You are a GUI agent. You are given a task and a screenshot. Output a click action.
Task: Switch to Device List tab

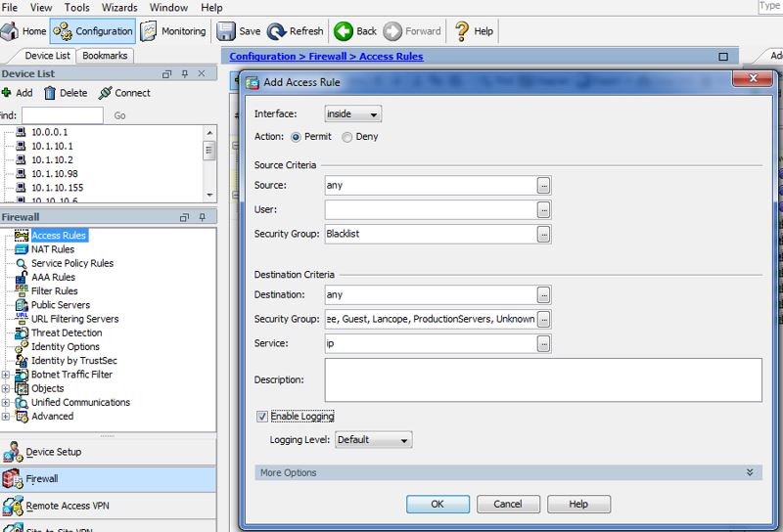click(47, 56)
